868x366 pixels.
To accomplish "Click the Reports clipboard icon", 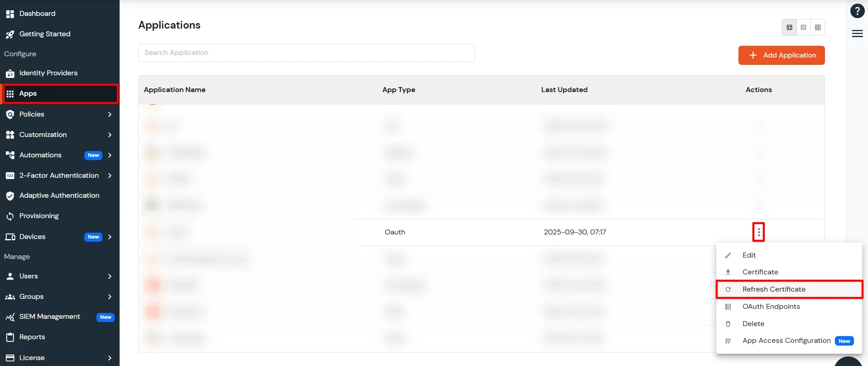I will pyautogui.click(x=10, y=337).
